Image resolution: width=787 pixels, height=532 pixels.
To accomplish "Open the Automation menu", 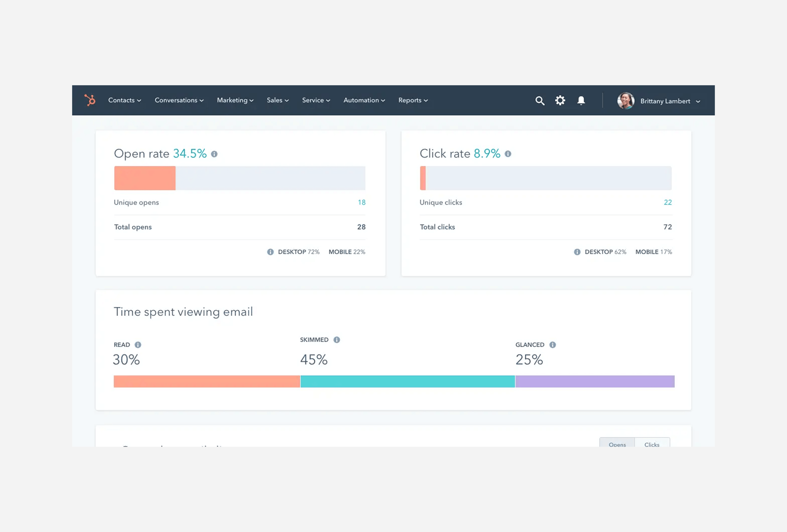I will pyautogui.click(x=364, y=100).
